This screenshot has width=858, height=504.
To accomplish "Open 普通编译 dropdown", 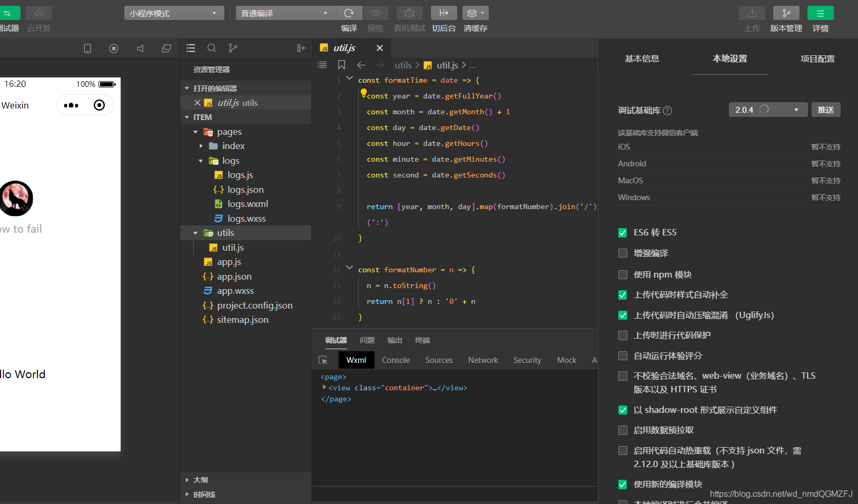I will click(x=285, y=13).
